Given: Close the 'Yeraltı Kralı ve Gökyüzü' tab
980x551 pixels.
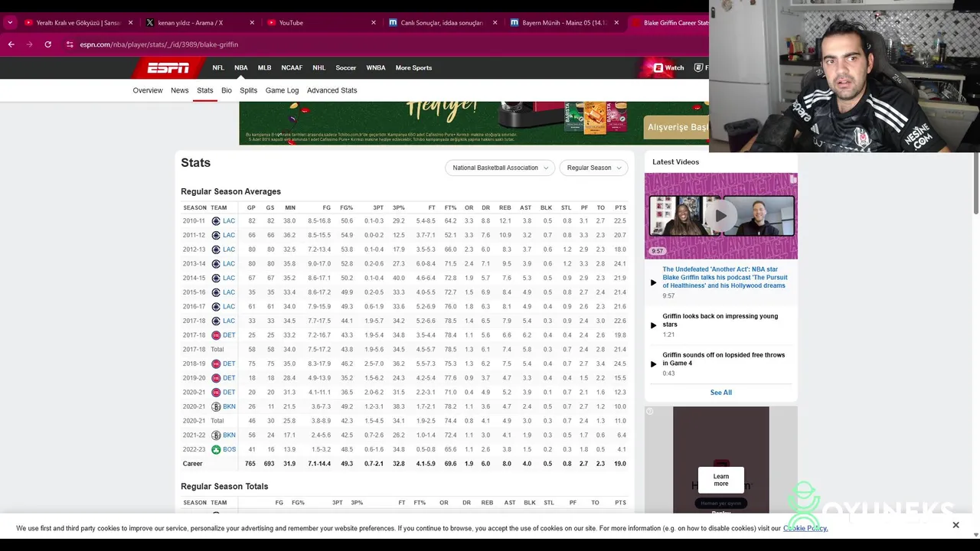Looking at the screenshot, I should point(130,23).
